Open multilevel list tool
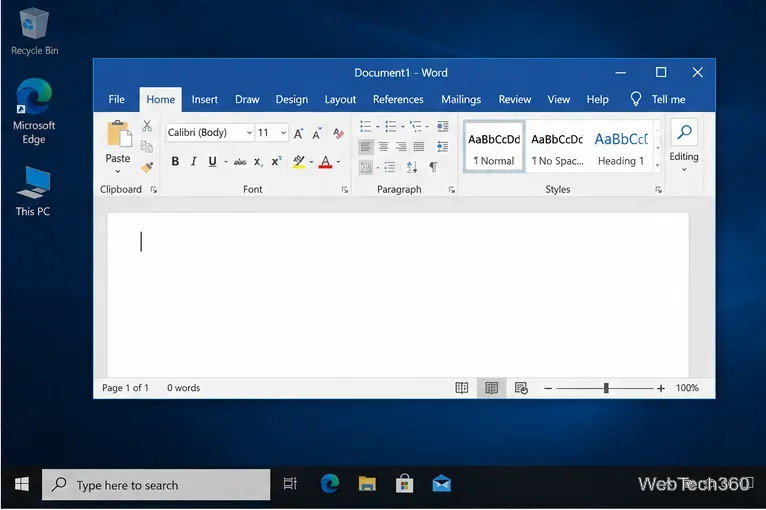Screen dimensions: 766x510 click(415, 127)
